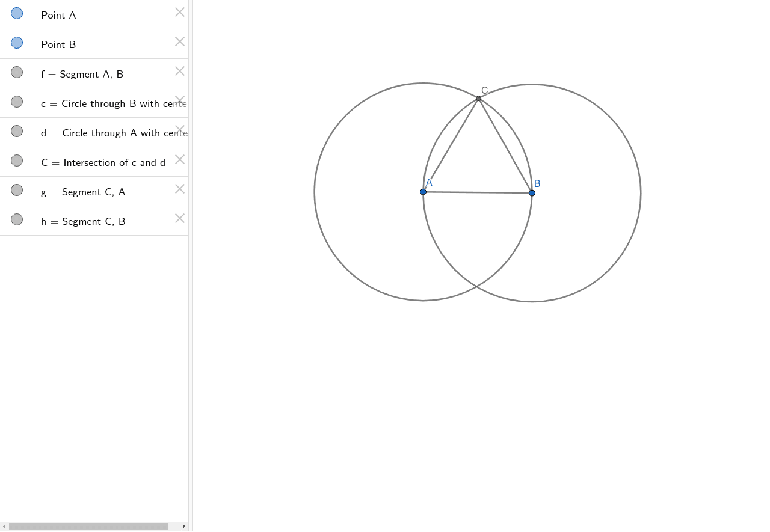Delete Point B using its X icon
Screen dimensions: 770x532
click(180, 41)
